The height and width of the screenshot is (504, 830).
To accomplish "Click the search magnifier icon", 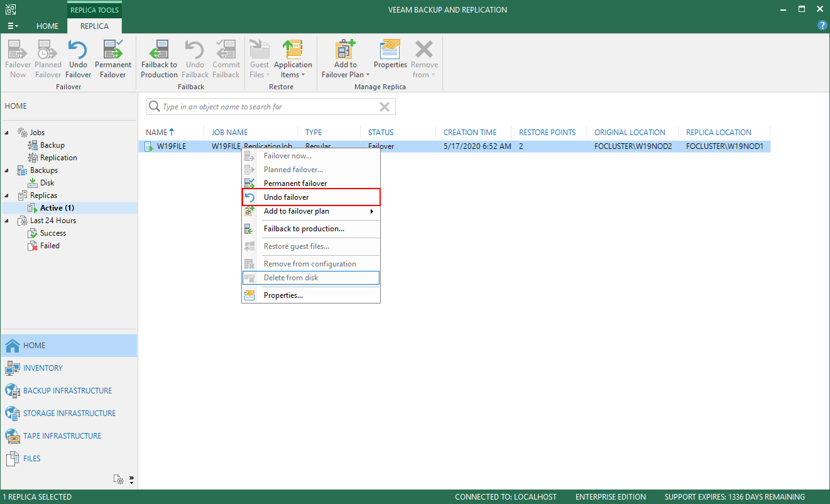I will (154, 107).
